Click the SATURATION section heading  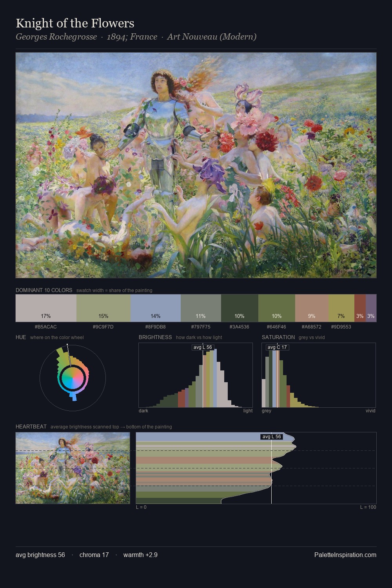click(x=278, y=337)
